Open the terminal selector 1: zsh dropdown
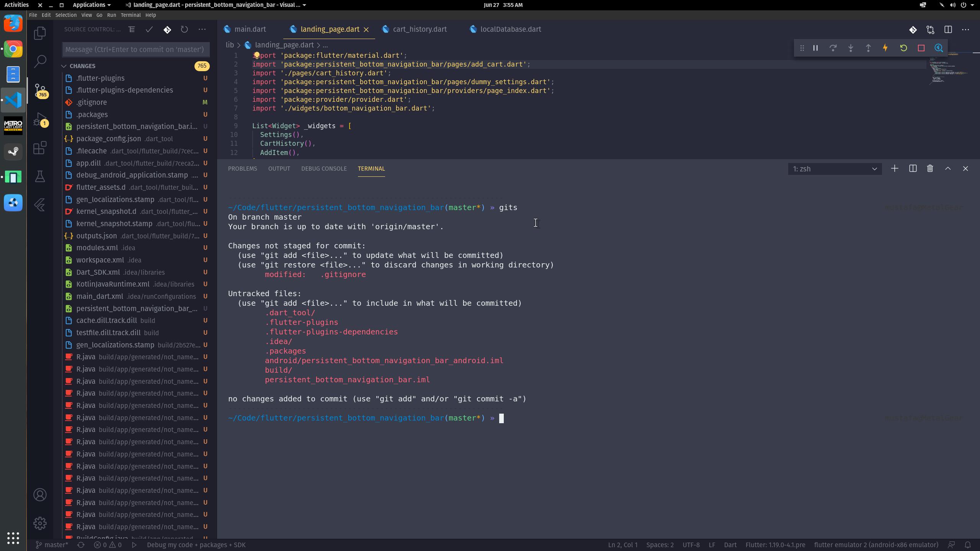This screenshot has height=551, width=980. pos(835,169)
